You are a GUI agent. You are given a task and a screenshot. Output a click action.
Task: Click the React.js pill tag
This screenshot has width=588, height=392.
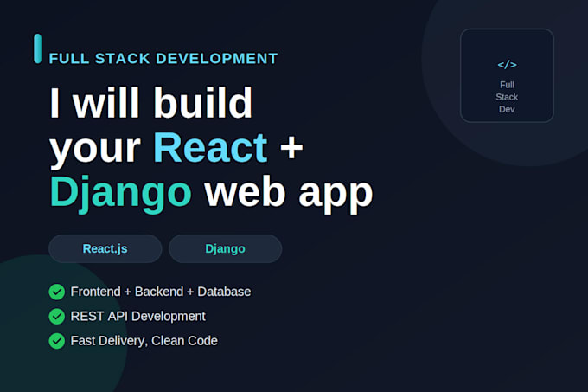[x=105, y=248]
